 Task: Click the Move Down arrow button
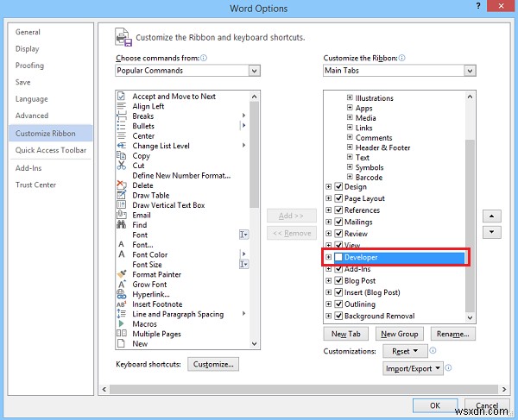(x=491, y=232)
